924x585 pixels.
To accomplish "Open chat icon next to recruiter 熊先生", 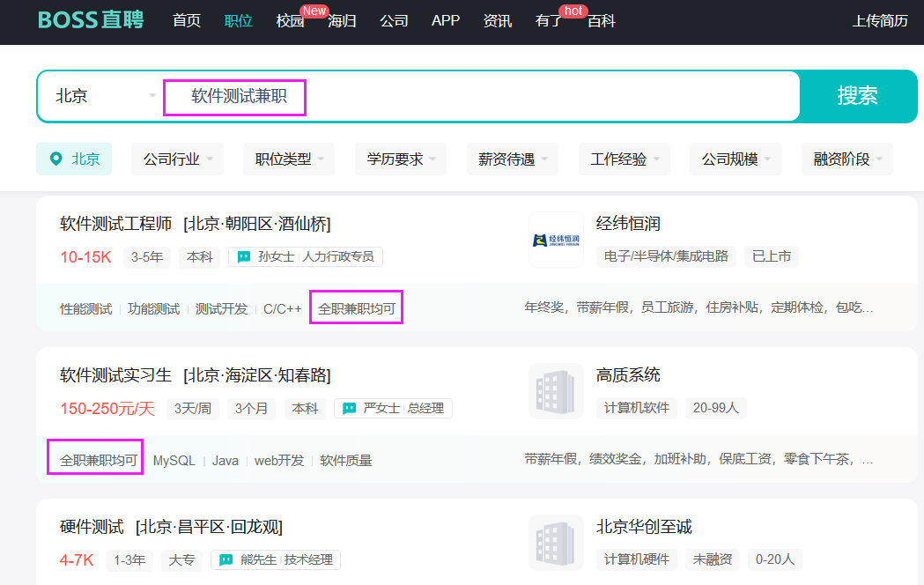I will point(225,559).
